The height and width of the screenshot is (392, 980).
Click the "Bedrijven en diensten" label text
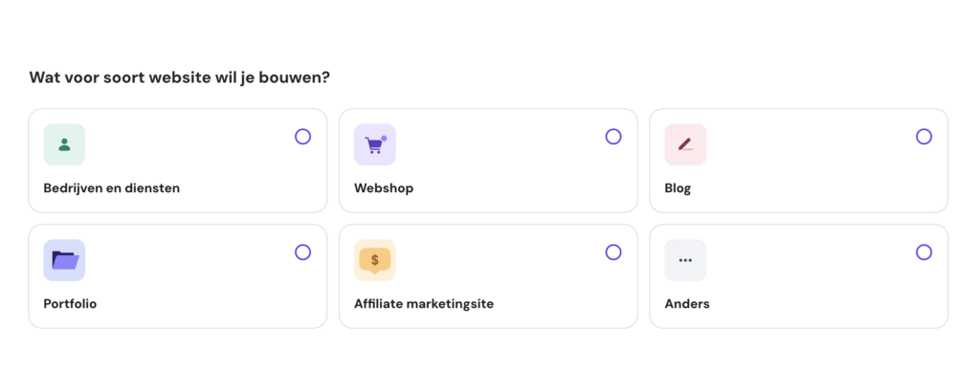(111, 188)
